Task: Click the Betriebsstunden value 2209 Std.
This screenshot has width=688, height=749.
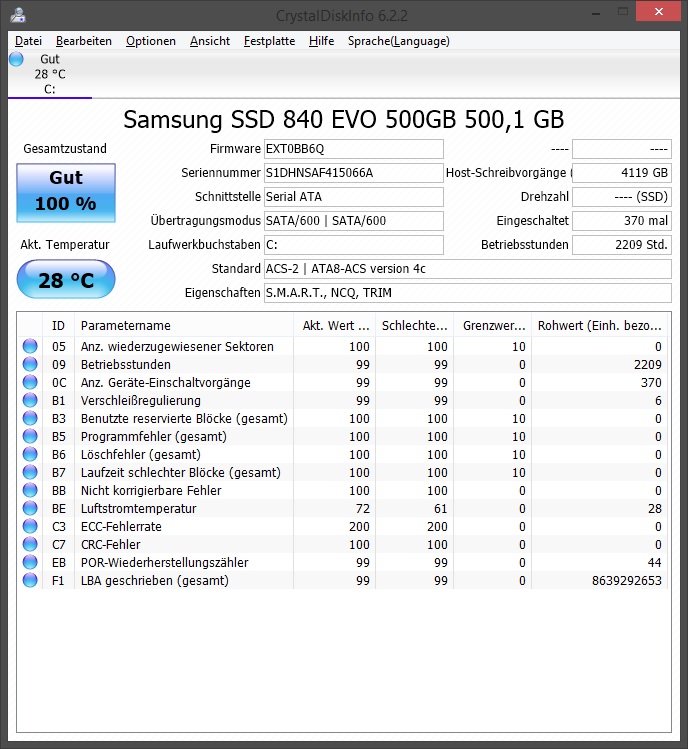Action: pos(622,245)
